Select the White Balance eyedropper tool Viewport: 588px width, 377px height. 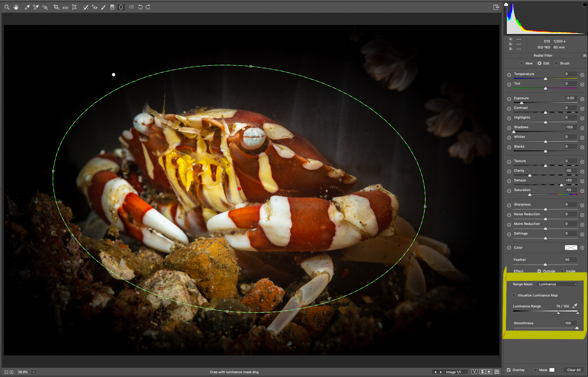click(x=27, y=7)
